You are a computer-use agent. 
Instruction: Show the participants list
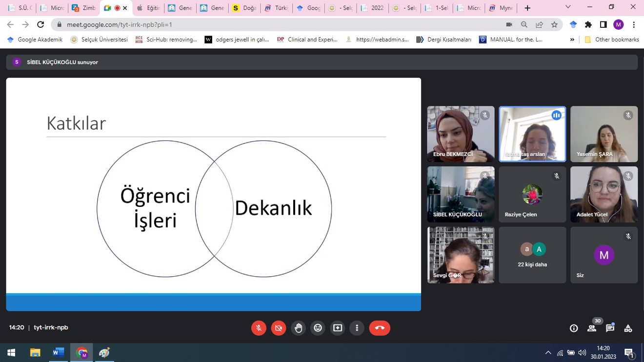[x=592, y=328]
